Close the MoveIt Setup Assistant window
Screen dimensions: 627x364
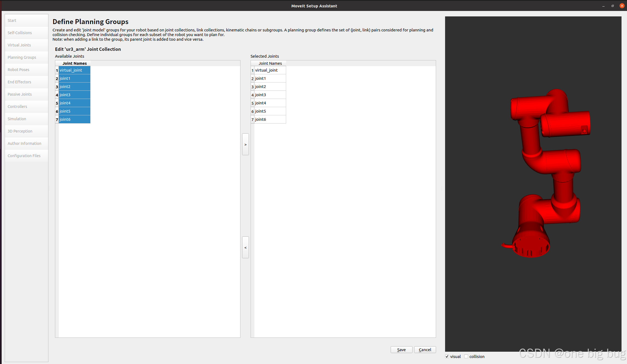(622, 6)
